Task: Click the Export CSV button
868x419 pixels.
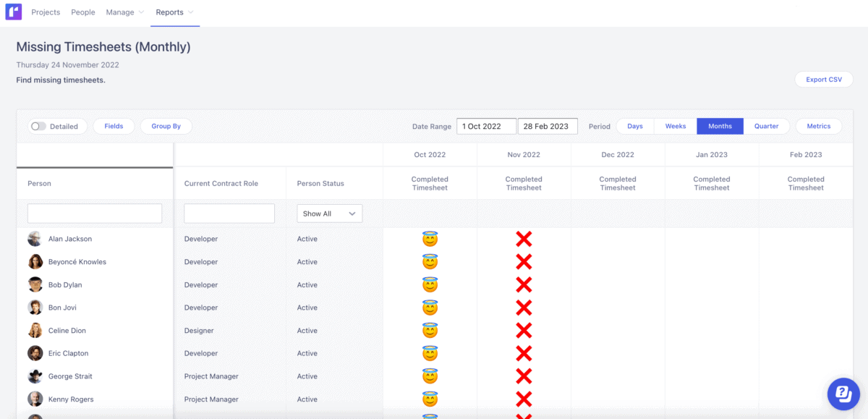Action: click(823, 79)
